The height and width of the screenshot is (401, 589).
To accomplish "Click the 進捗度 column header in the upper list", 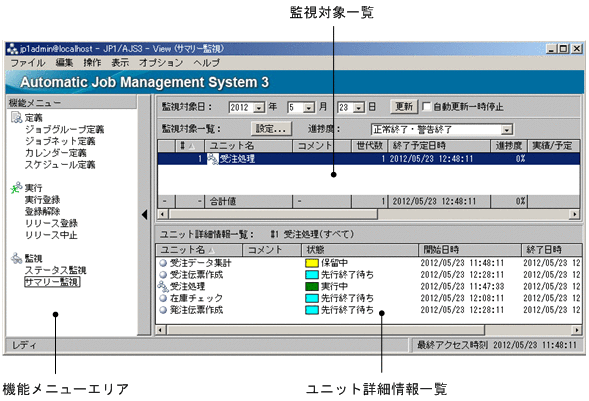I will click(x=509, y=146).
